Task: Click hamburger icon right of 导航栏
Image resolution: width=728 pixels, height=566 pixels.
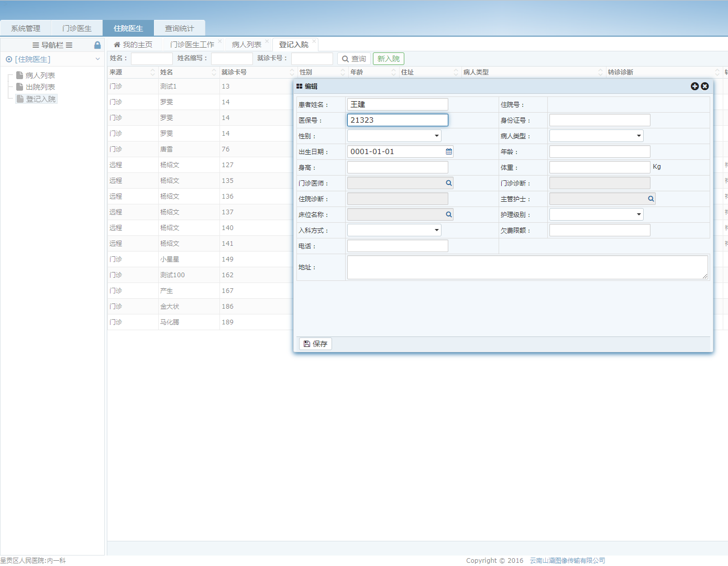Action: point(69,45)
